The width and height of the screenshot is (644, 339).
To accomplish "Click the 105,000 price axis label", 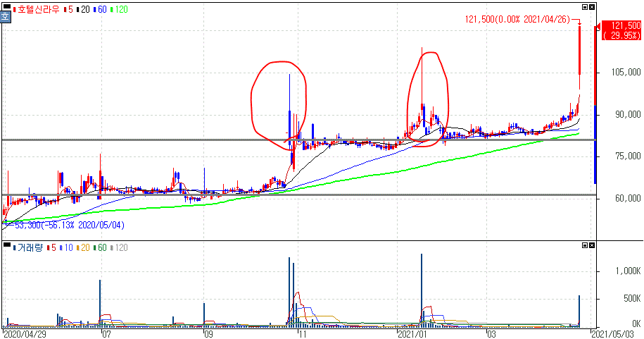I will [626, 73].
